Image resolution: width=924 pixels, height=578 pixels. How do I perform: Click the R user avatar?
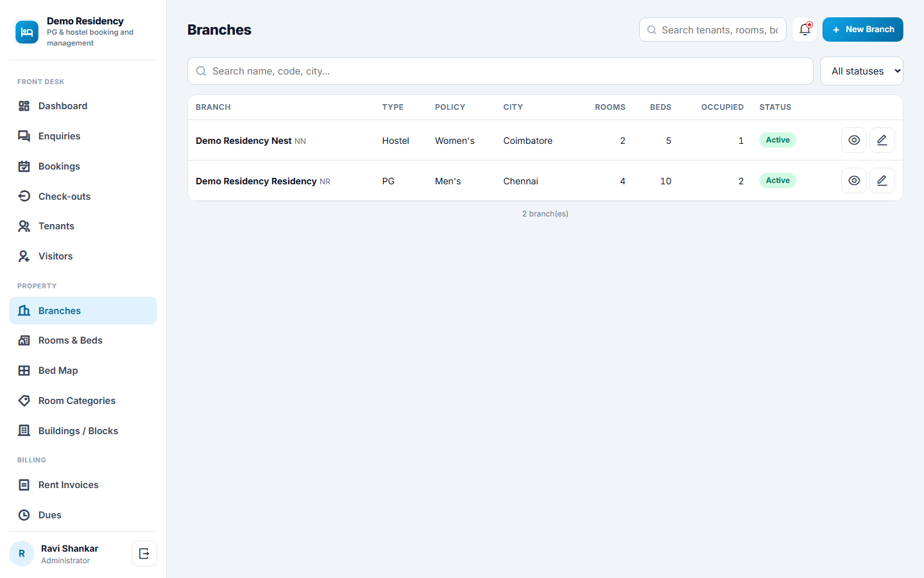pyautogui.click(x=22, y=554)
